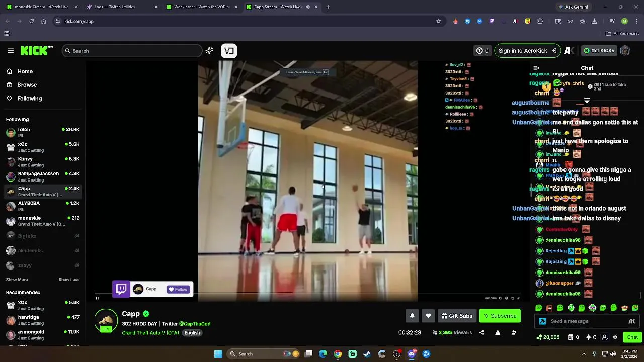
Task: Open RampageJackson in the Following list
Action: tap(42, 176)
